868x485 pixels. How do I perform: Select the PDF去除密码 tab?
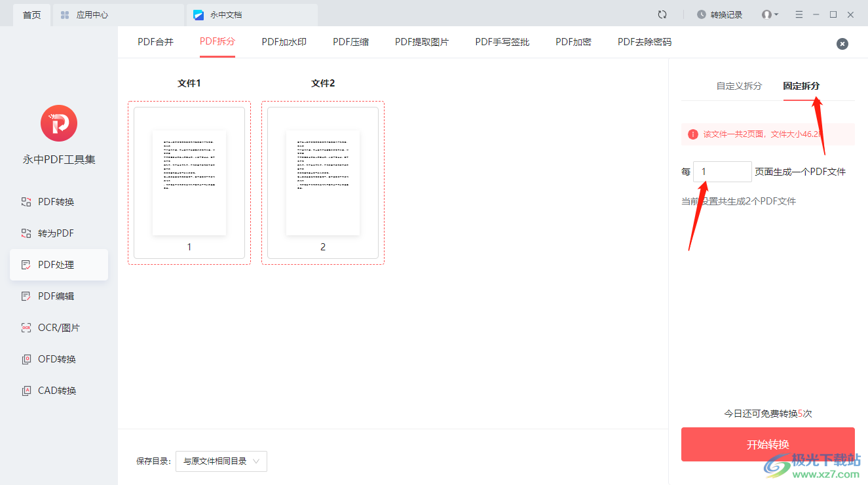pos(645,42)
